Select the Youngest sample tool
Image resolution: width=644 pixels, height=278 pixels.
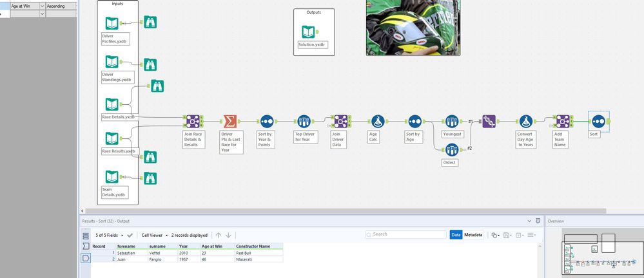452,122
